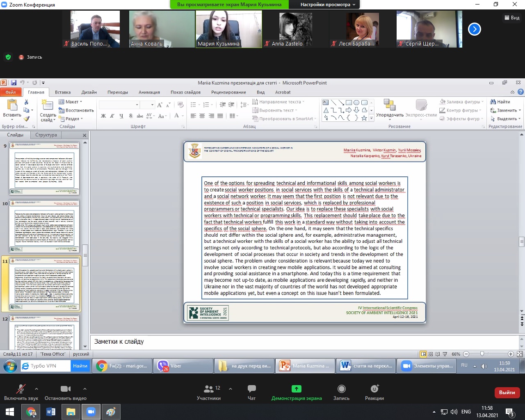Click the red Выйти button
Image resolution: width=525 pixels, height=420 pixels.
point(507,393)
